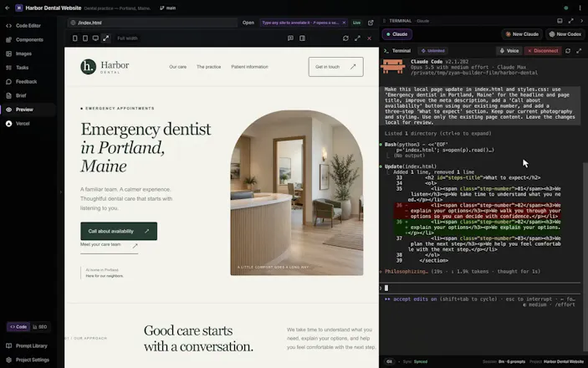Expand the terminal to fullscreen
588x368 pixels.
[x=579, y=51]
